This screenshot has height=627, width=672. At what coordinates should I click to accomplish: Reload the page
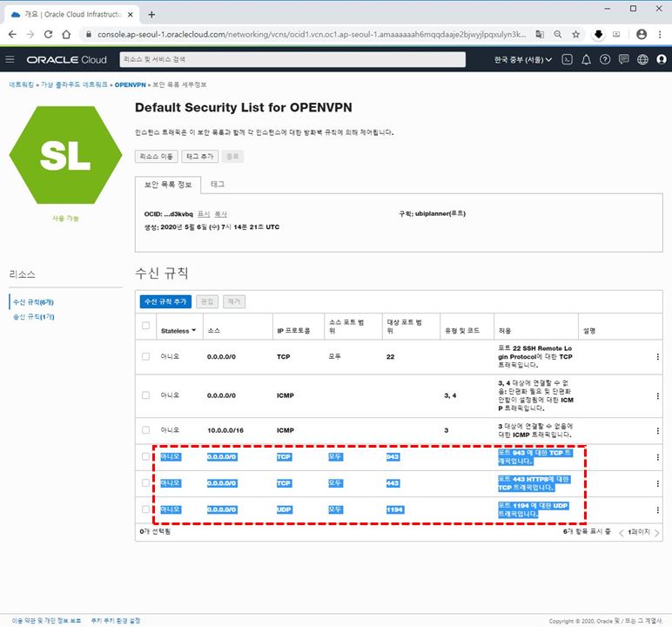click(48, 34)
